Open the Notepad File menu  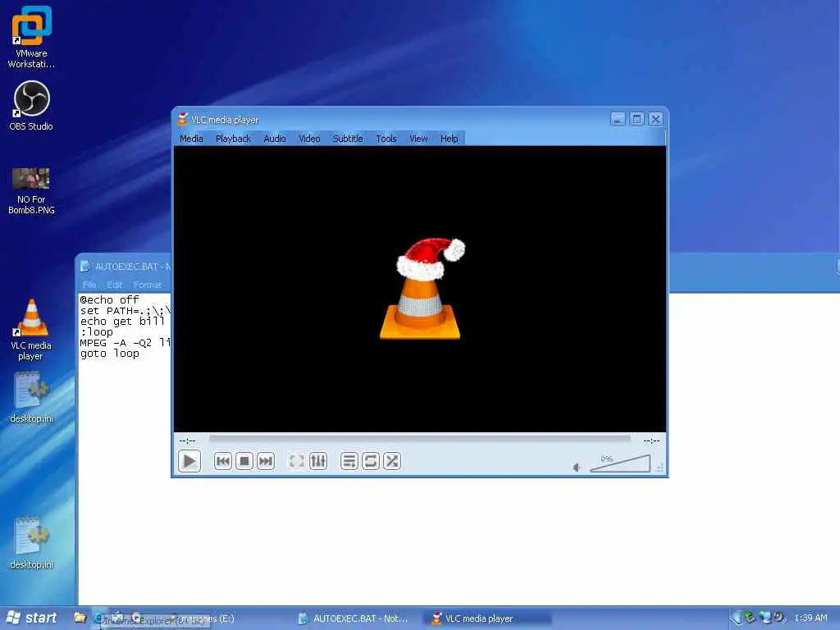(89, 285)
